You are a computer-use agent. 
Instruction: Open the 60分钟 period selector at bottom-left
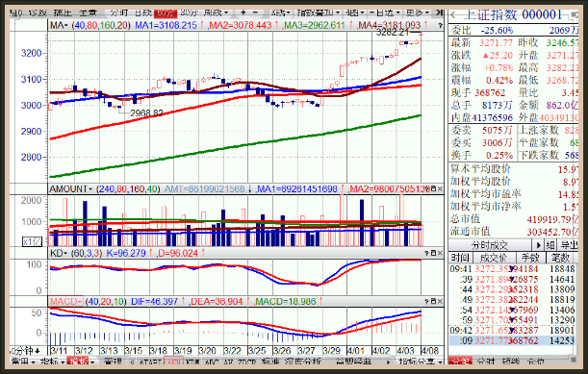click(25, 351)
